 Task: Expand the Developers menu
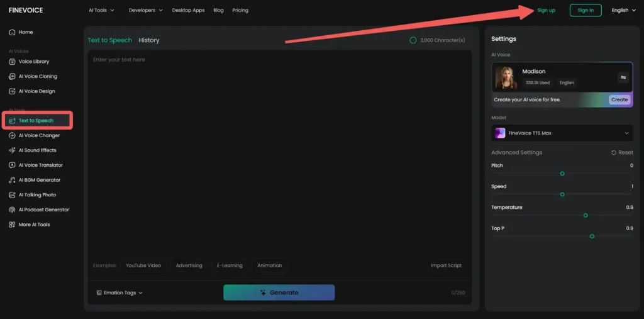pos(145,10)
